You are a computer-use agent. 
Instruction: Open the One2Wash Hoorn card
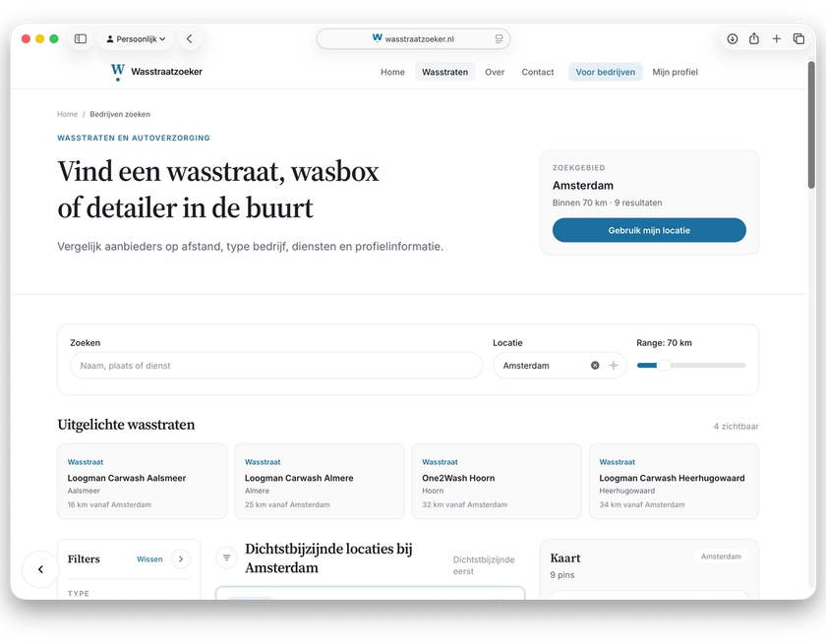pyautogui.click(x=497, y=482)
